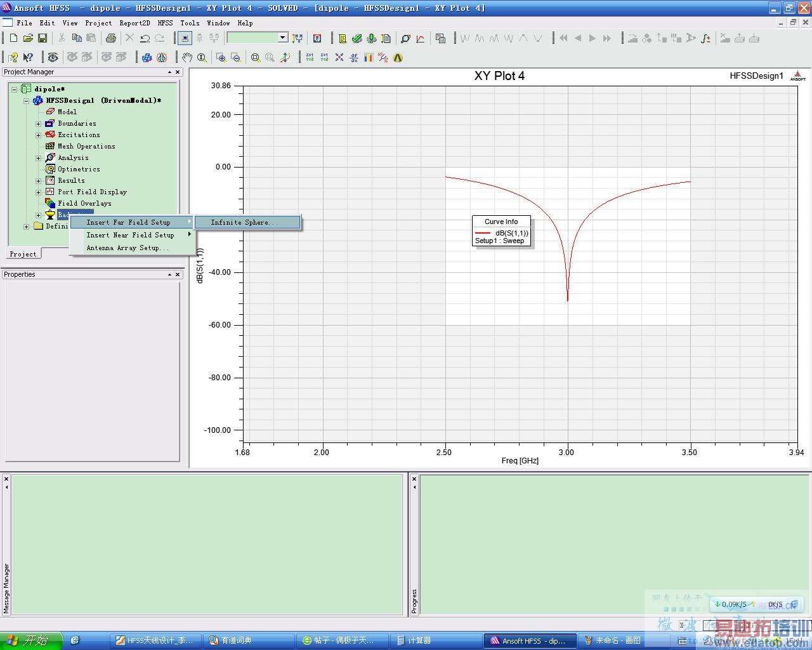This screenshot has height=650, width=812.
Task: Select the Pan hand tool
Action: (x=187, y=58)
